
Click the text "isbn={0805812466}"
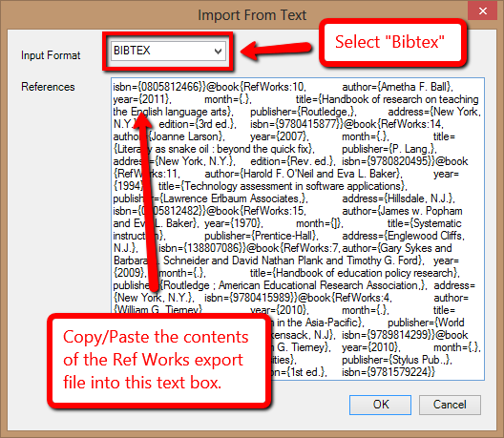[159, 87]
